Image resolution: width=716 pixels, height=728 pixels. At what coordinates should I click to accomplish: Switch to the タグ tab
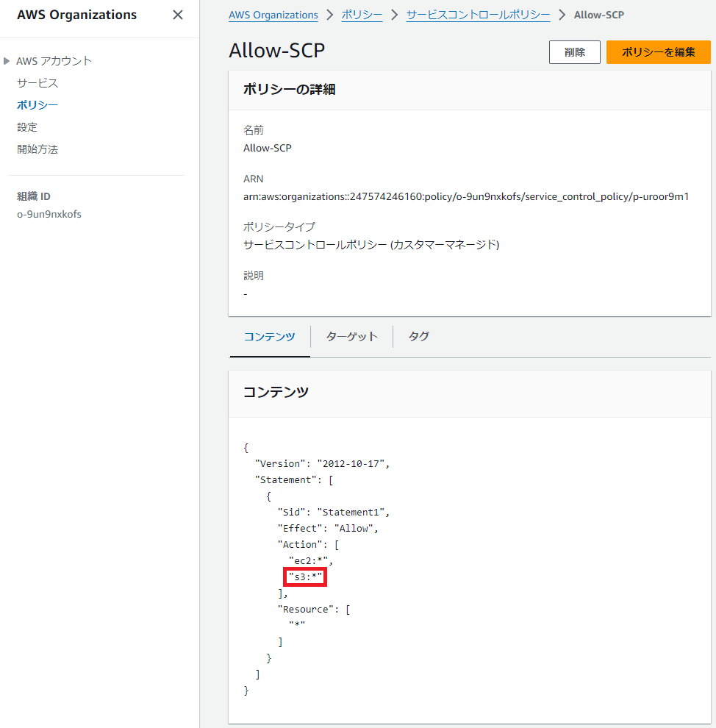pos(418,337)
